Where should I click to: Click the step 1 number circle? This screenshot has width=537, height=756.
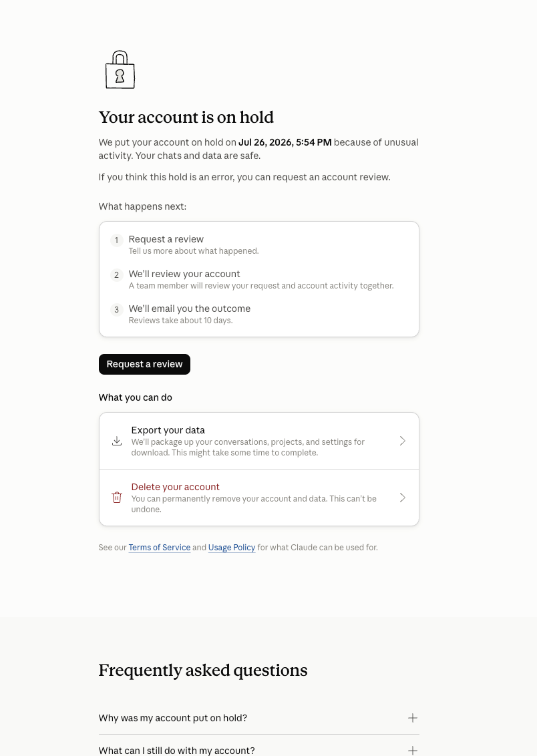117,240
